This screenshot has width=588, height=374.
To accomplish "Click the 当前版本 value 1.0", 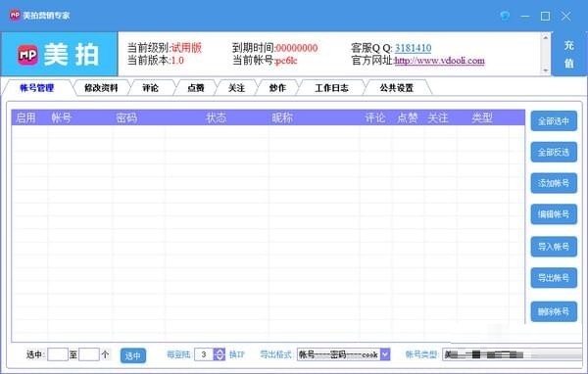I will [x=177, y=61].
